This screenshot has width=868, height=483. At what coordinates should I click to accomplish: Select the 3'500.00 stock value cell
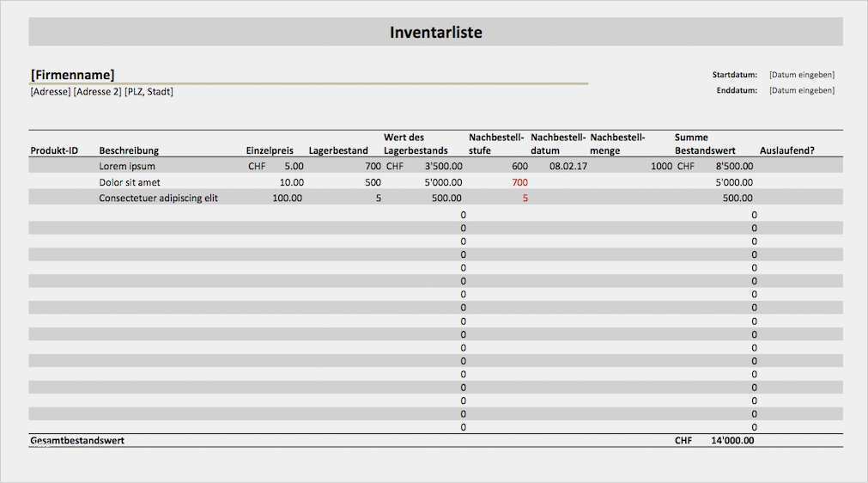pos(443,166)
